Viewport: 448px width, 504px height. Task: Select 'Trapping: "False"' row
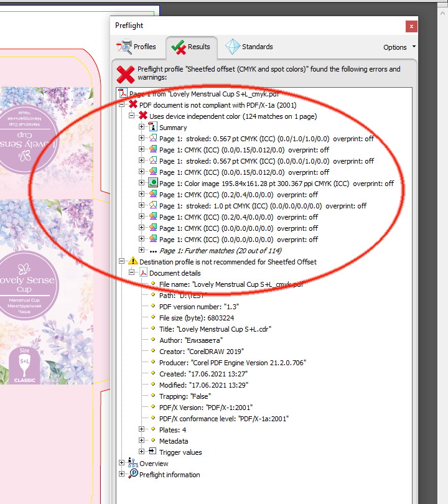[185, 396]
